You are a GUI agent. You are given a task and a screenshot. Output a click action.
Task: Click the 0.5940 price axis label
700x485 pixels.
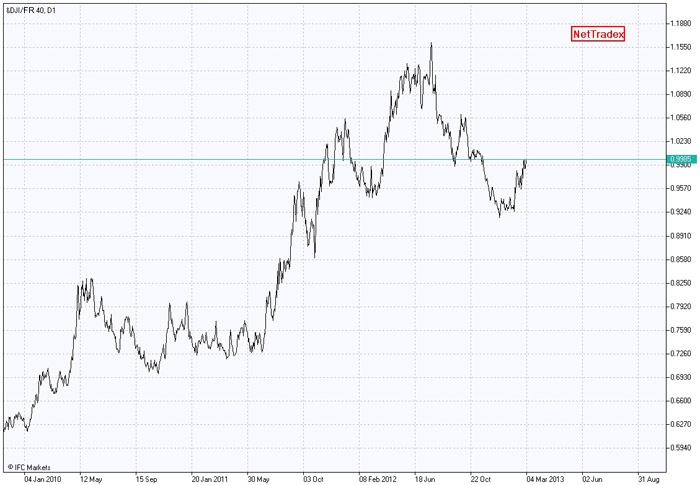pyautogui.click(x=683, y=448)
